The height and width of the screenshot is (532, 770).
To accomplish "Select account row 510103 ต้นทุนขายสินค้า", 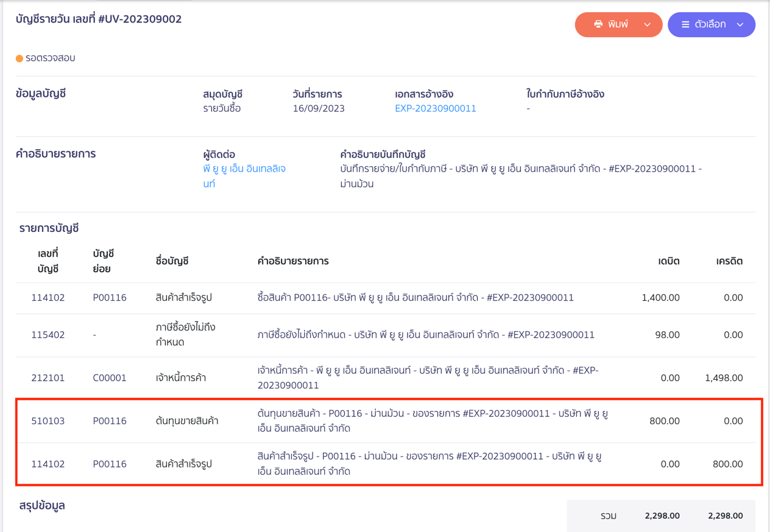I will (x=48, y=421).
